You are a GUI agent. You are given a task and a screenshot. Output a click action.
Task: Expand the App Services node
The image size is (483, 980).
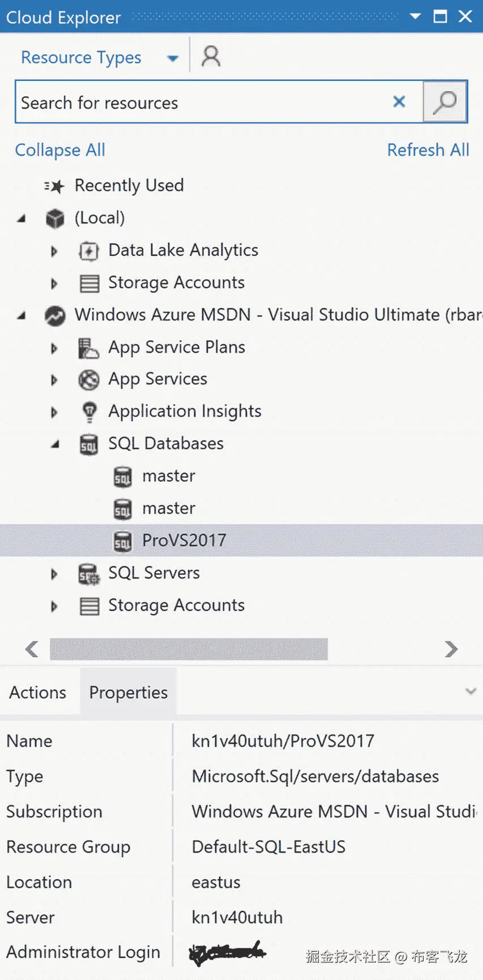point(54,380)
